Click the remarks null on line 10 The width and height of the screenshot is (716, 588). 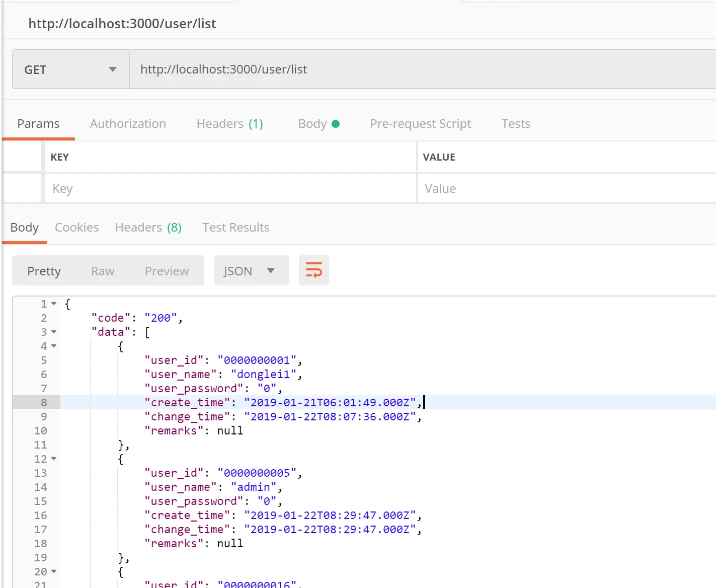pos(230,430)
